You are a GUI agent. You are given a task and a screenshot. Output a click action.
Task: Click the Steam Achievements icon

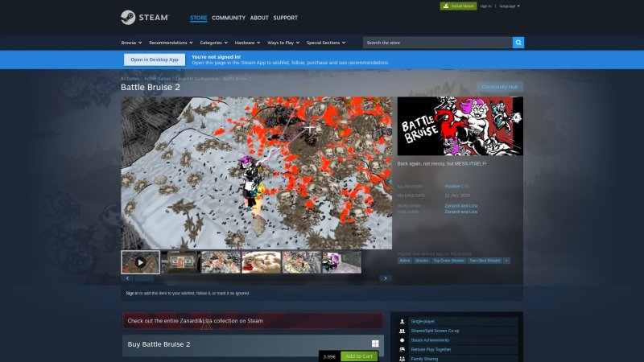click(402, 340)
